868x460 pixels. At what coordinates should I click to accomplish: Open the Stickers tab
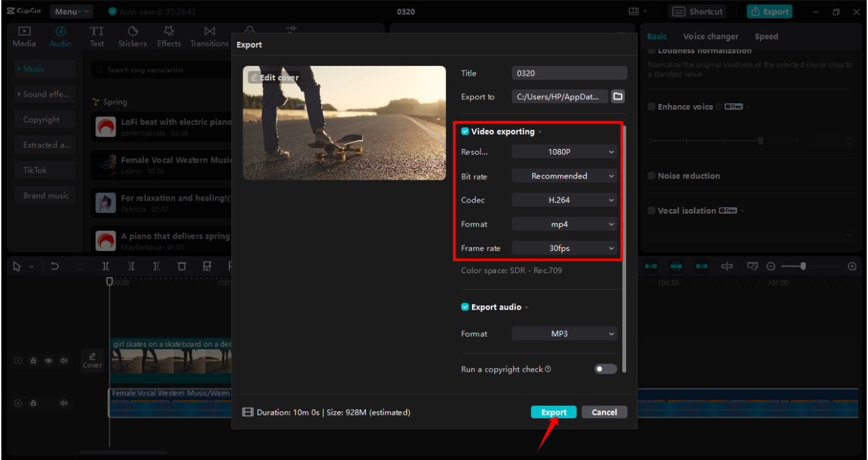133,36
